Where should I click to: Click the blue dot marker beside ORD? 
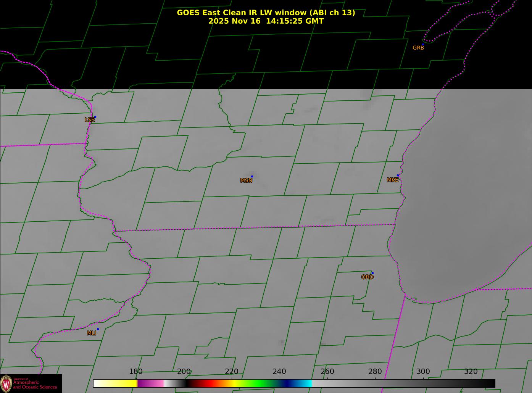[372, 273]
